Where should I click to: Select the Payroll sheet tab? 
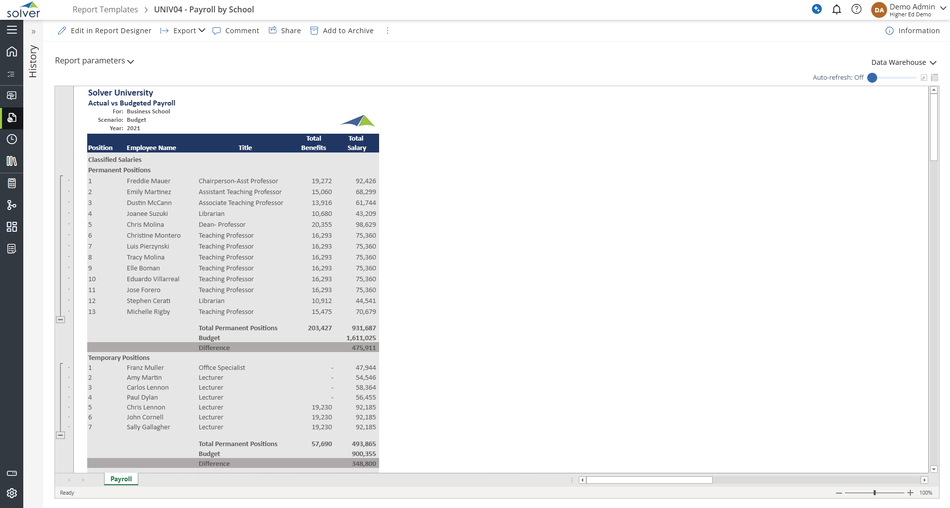tap(121, 479)
